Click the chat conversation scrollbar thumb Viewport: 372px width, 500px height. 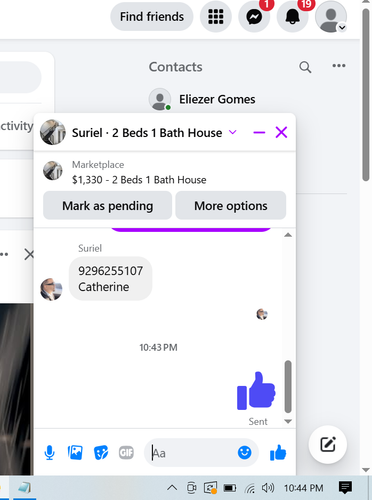click(x=288, y=386)
